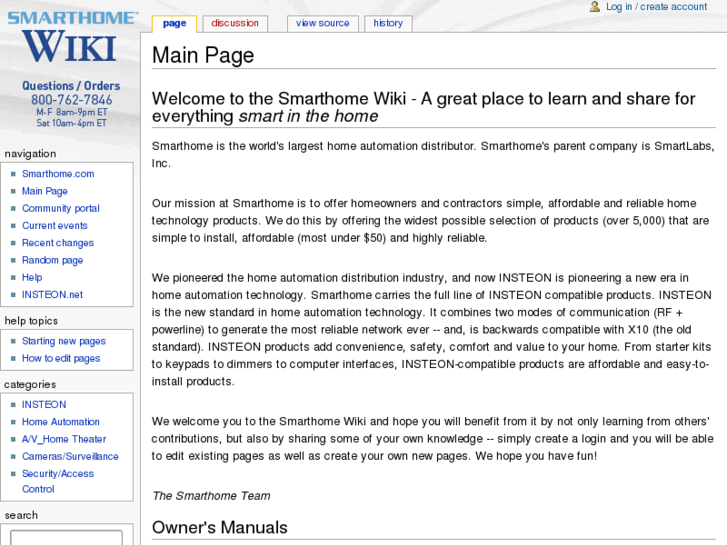The image size is (727, 545).
Task: View Recent changes
Action: click(x=58, y=243)
